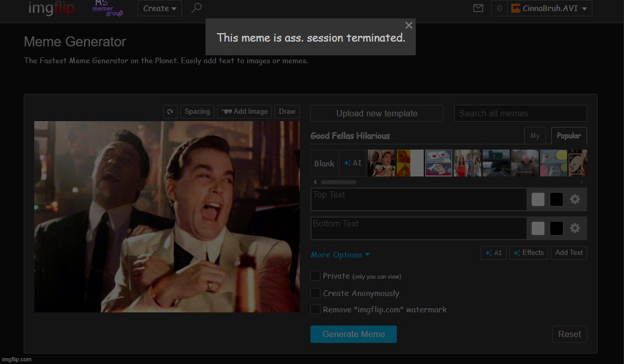Open Top Text outline color swatch
The height and width of the screenshot is (364, 624).
click(557, 199)
